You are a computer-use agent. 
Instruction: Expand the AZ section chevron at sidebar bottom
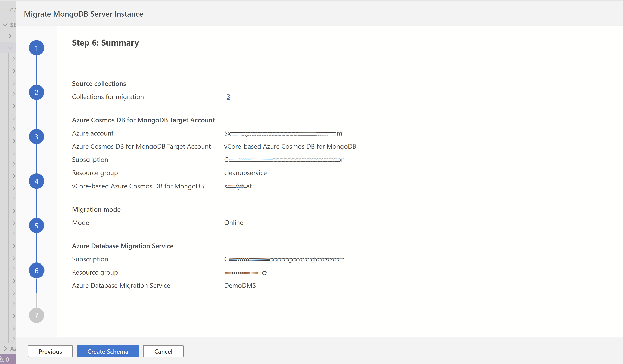[5, 348]
